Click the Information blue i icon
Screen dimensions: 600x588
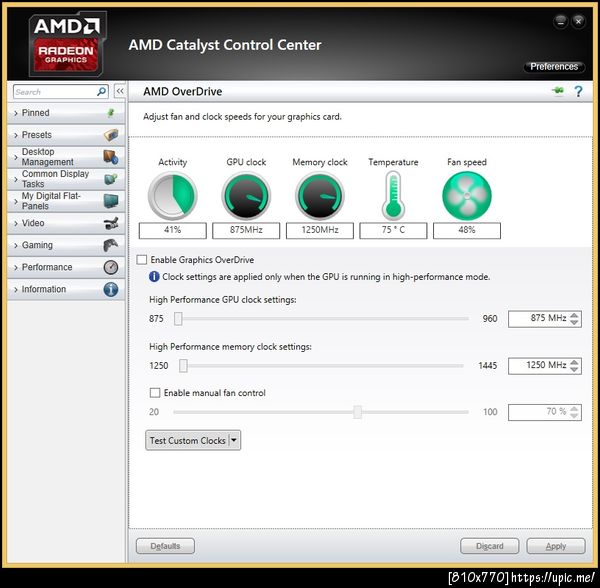click(x=111, y=289)
